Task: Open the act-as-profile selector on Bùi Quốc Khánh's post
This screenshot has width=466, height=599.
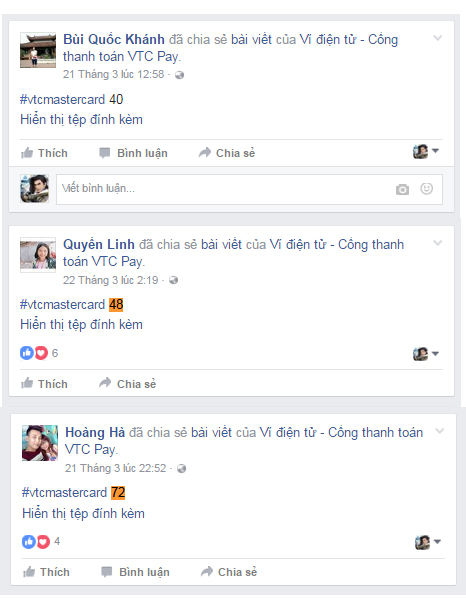Action: click(426, 152)
